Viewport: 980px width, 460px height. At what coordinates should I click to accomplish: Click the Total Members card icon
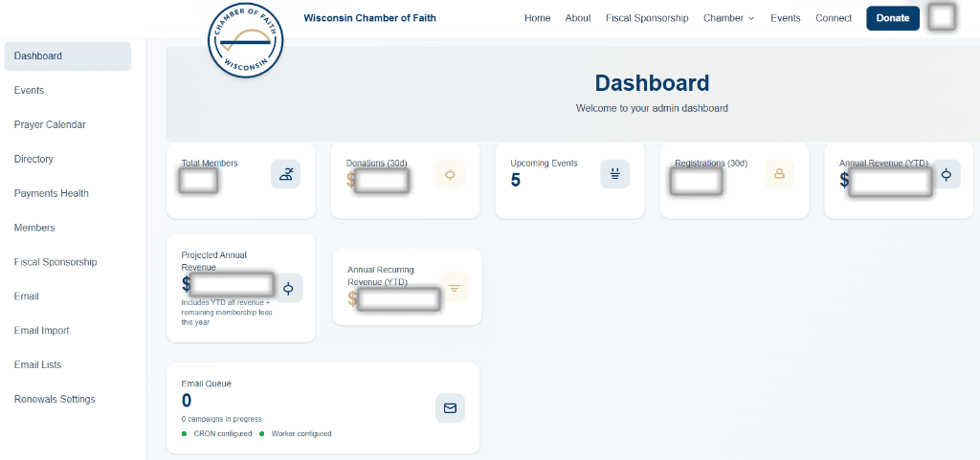pos(285,174)
